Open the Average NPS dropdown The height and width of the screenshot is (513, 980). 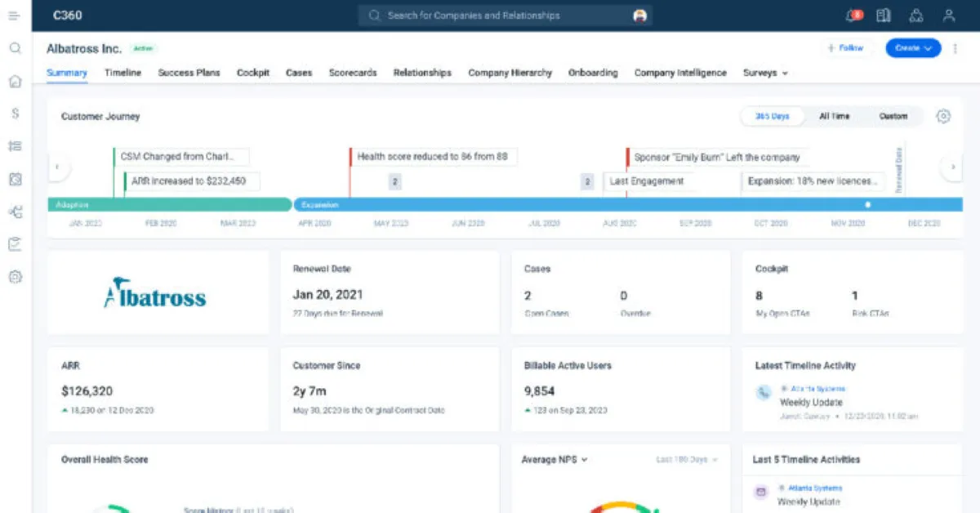(554, 460)
